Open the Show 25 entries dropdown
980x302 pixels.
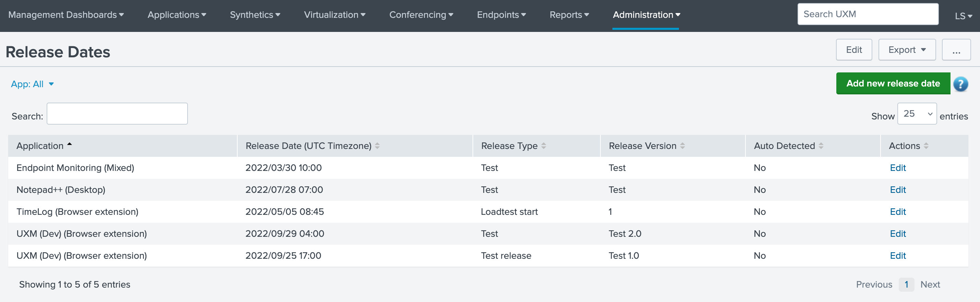(917, 114)
